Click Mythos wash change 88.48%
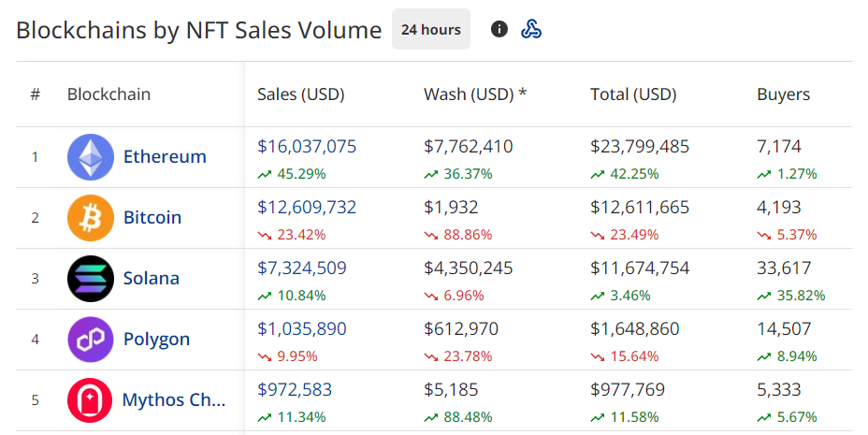This screenshot has height=435, width=868. tap(458, 418)
